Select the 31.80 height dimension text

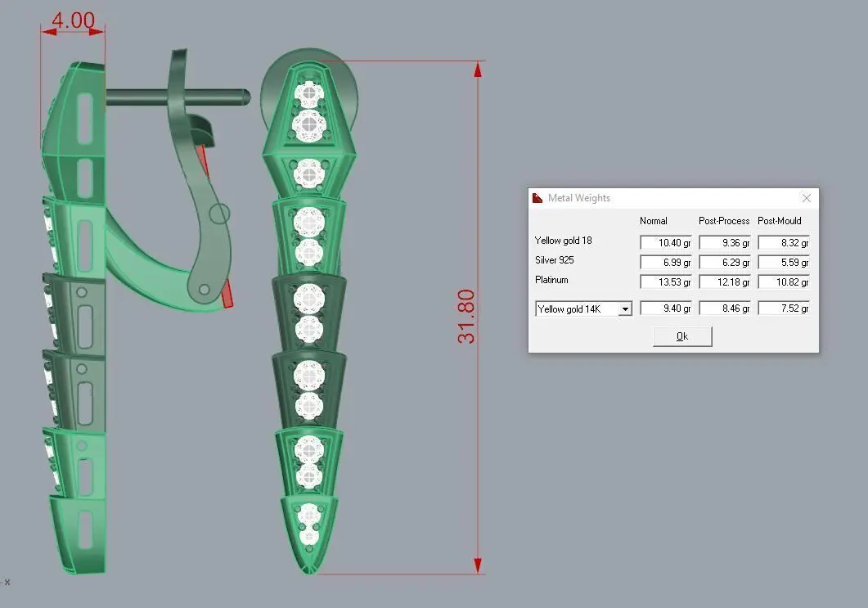click(466, 316)
